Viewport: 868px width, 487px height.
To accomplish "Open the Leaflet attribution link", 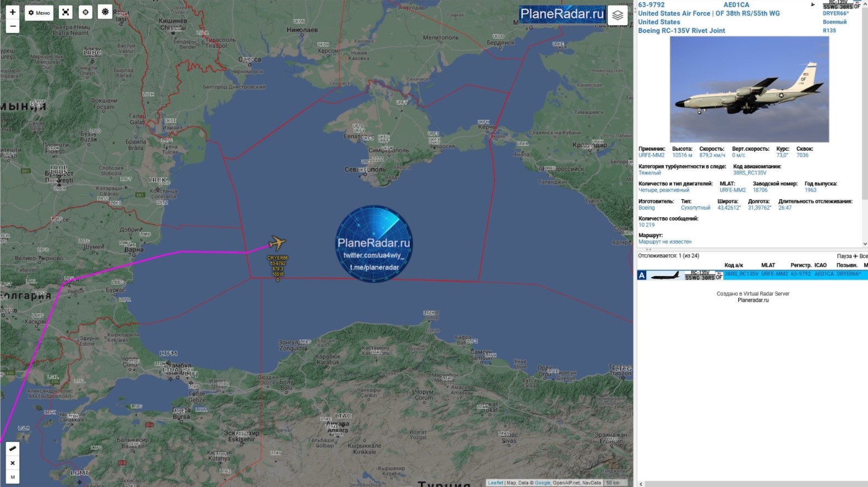I will click(496, 483).
